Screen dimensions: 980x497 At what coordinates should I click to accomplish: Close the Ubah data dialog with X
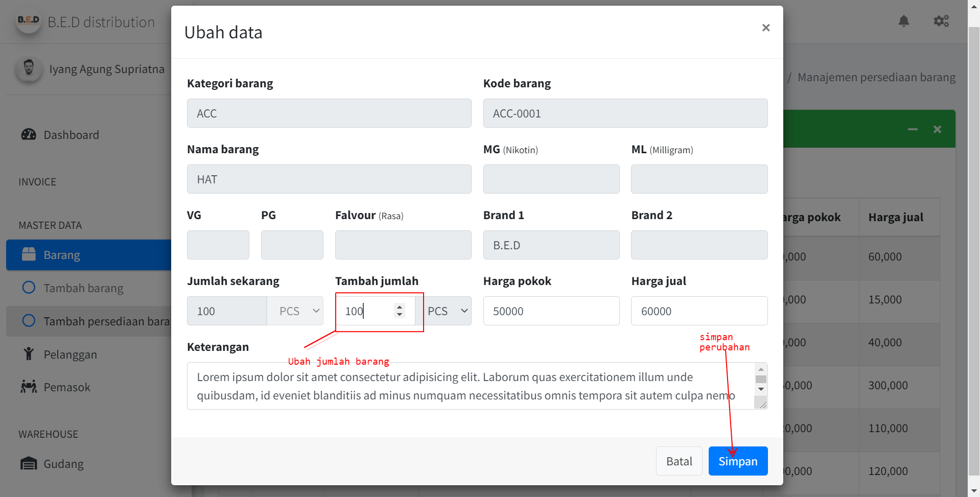765,28
